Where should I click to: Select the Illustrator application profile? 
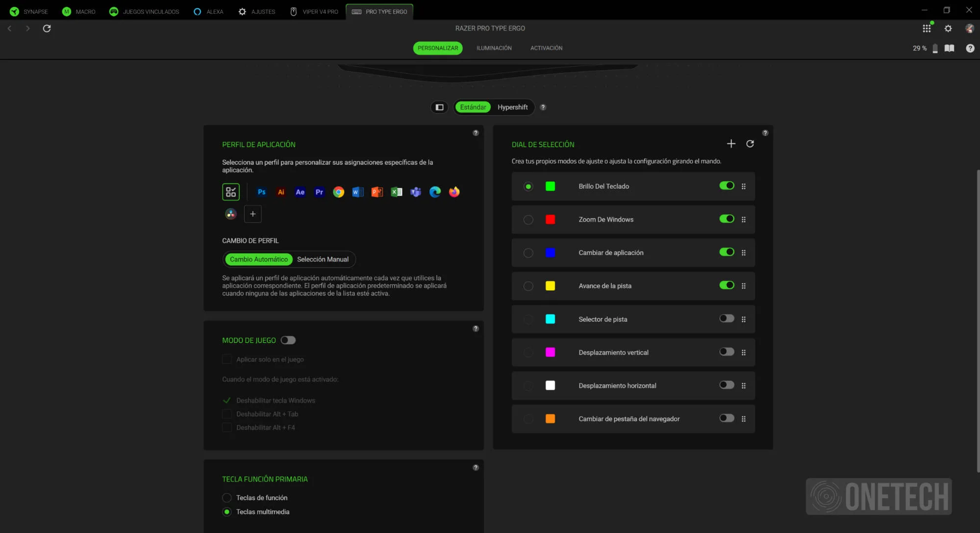(x=281, y=192)
